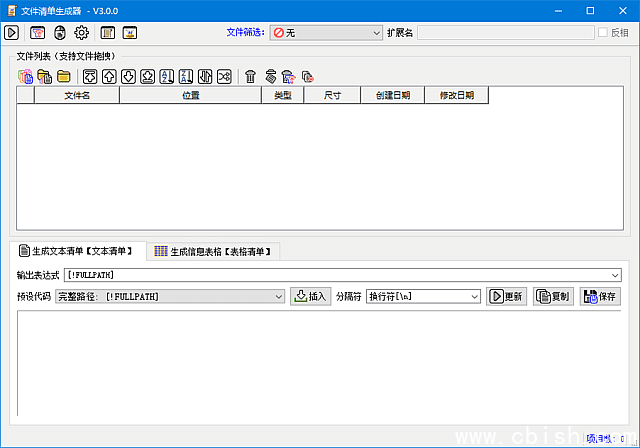Maximize the window

click(x=590, y=11)
